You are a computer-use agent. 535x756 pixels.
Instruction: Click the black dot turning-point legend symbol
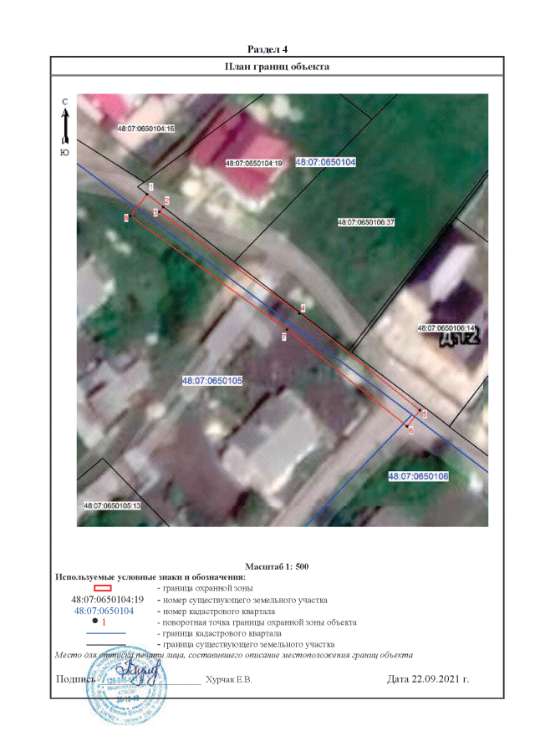point(95,622)
